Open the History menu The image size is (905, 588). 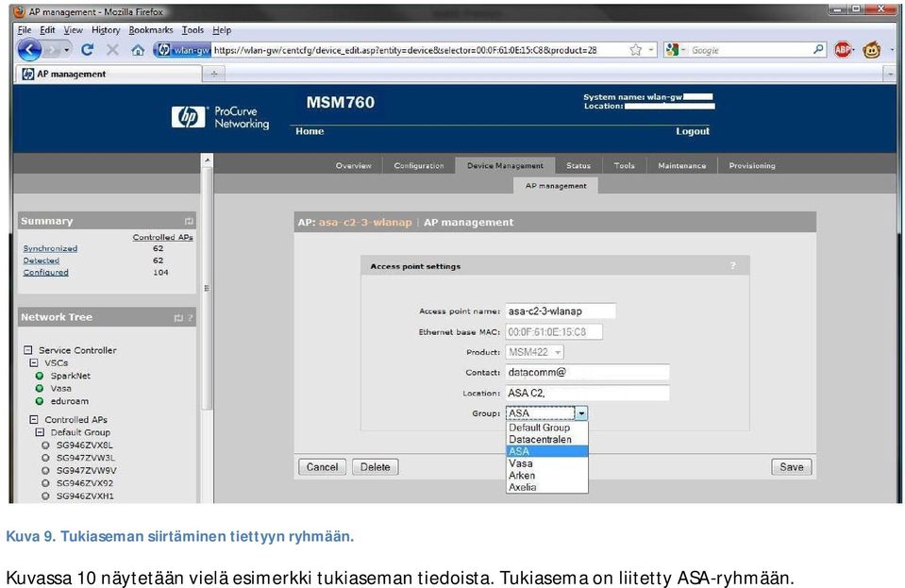pyautogui.click(x=106, y=30)
